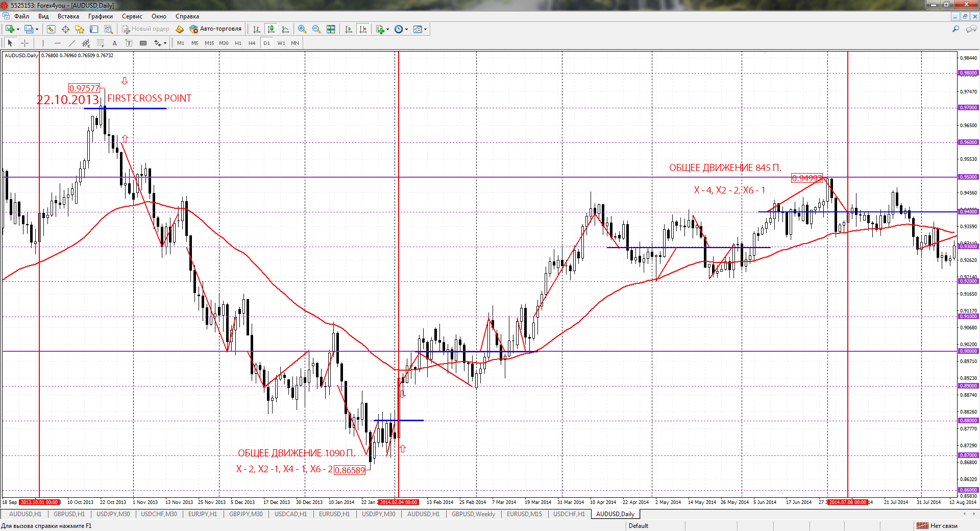The height and width of the screenshot is (531, 980).
Task: Select the Equidistant Channel tool
Action: click(86, 43)
